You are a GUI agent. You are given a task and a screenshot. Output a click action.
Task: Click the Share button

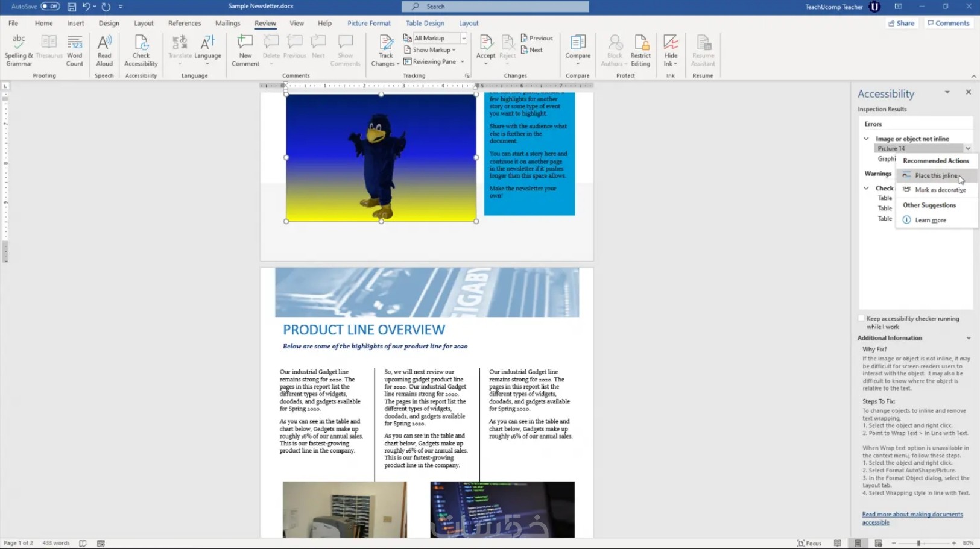(x=902, y=23)
